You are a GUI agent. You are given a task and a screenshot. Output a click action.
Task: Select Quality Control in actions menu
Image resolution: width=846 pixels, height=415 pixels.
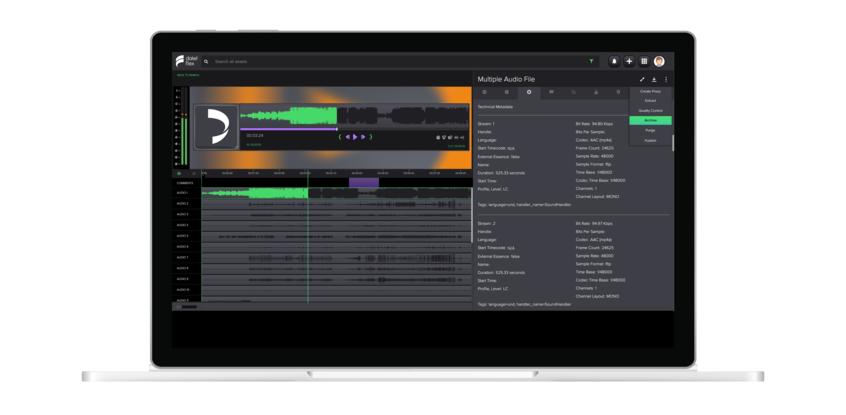click(650, 111)
